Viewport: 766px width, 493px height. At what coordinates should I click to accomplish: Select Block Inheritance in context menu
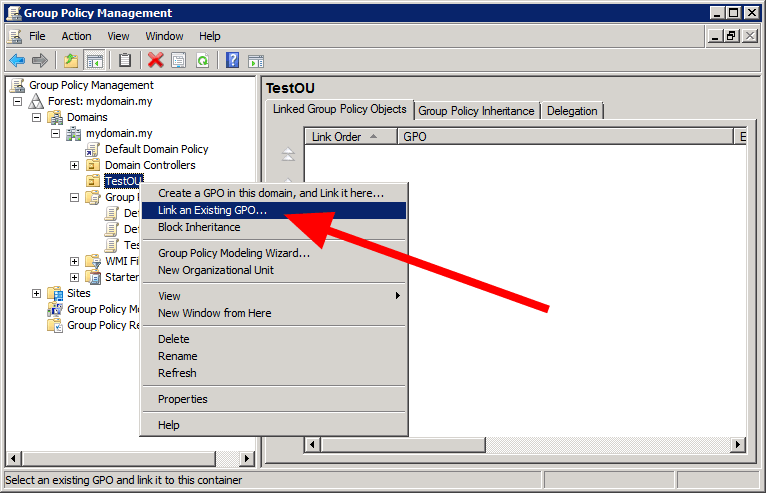[x=199, y=227]
